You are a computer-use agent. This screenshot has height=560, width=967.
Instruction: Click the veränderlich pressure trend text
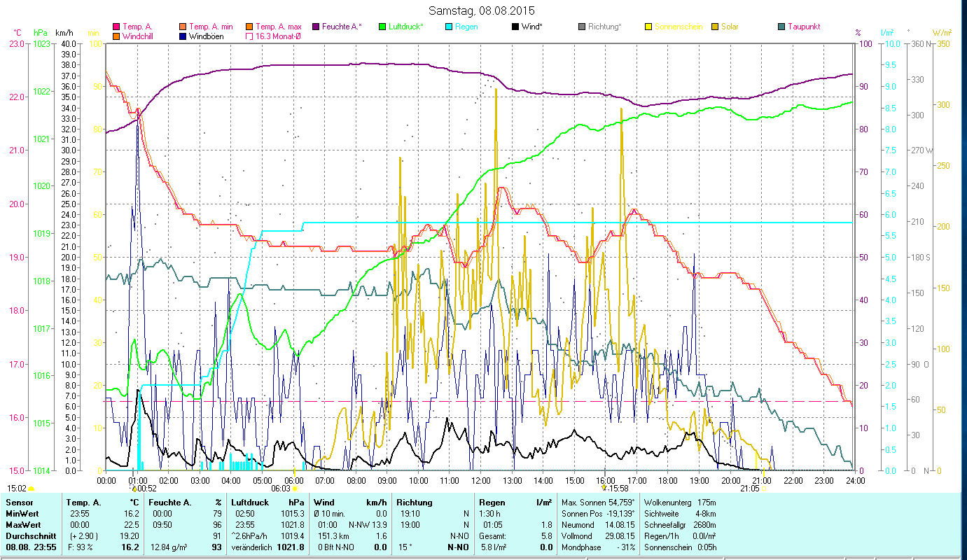point(251,547)
